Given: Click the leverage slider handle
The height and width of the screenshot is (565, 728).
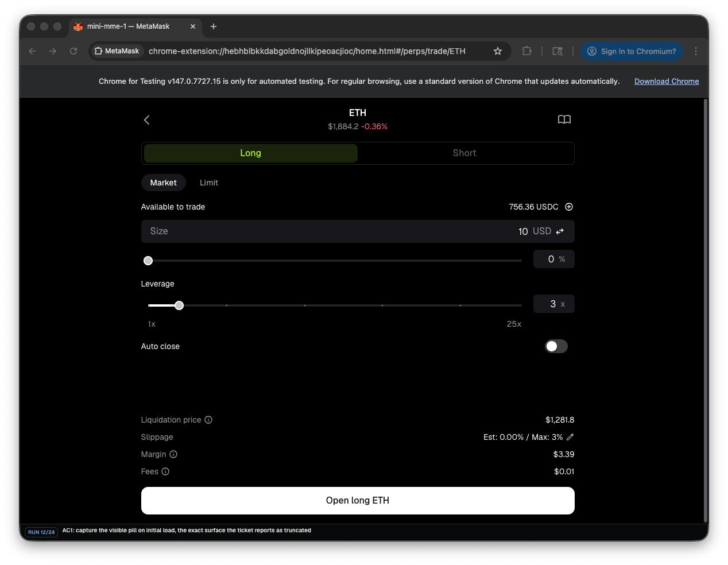Looking at the screenshot, I should pos(179,305).
